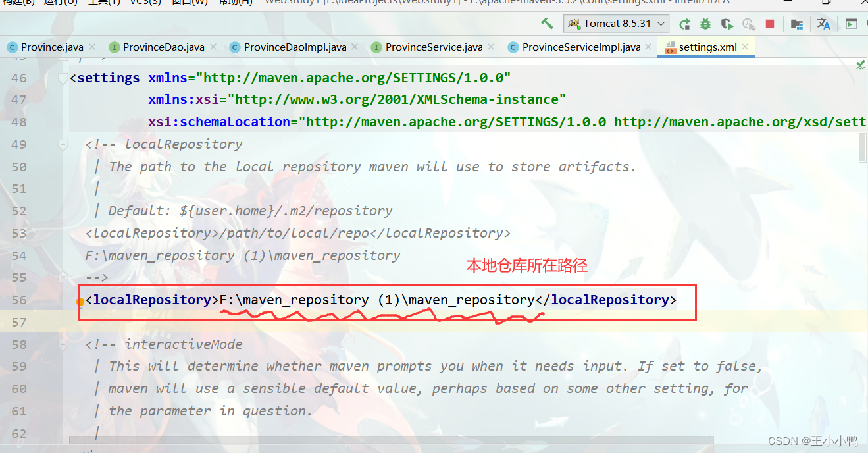This screenshot has width=868, height=453.
Task: Click the greyed-out profiler run icon
Action: click(748, 24)
